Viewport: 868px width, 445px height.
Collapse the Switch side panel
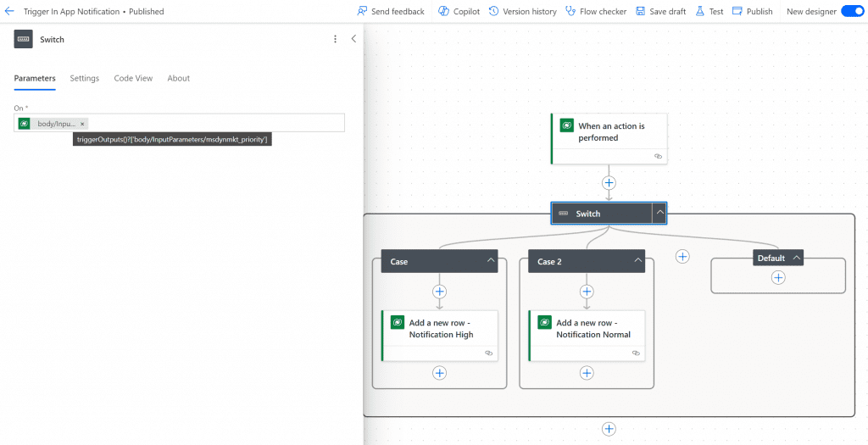coord(353,39)
